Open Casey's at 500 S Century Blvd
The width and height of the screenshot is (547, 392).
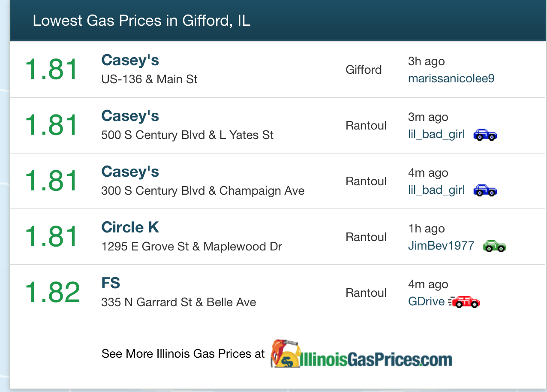point(130,116)
